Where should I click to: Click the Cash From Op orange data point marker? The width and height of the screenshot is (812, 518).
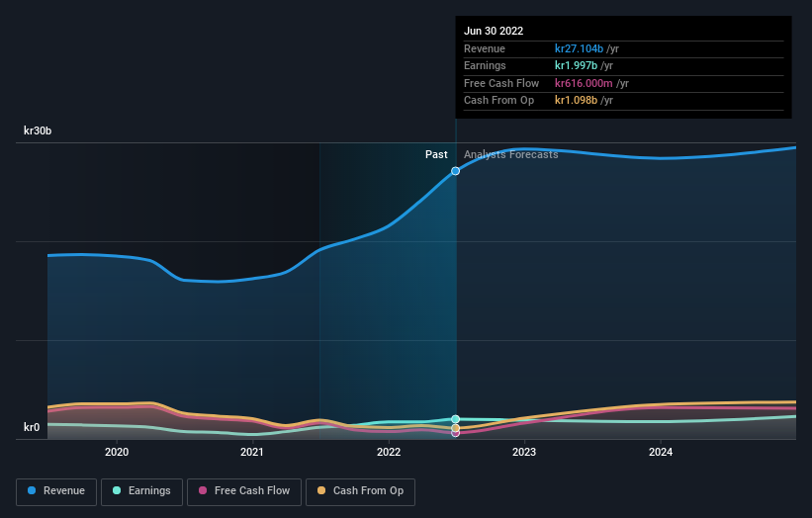tap(455, 428)
